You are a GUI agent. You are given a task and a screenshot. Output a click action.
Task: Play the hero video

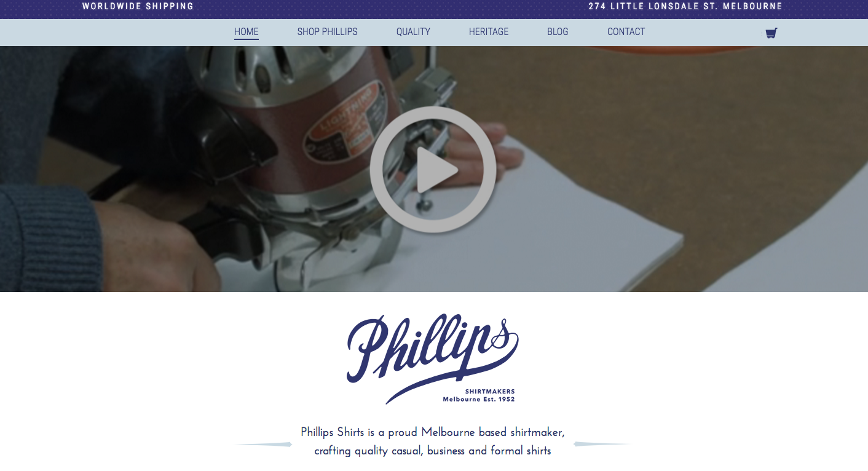pyautogui.click(x=433, y=170)
